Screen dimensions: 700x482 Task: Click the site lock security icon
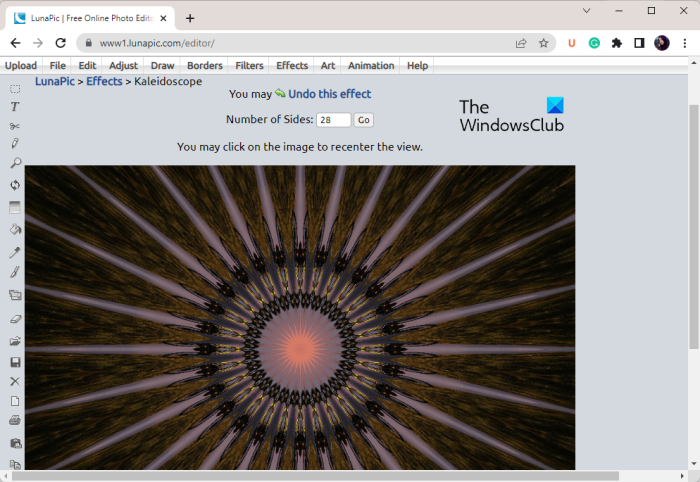pos(88,43)
